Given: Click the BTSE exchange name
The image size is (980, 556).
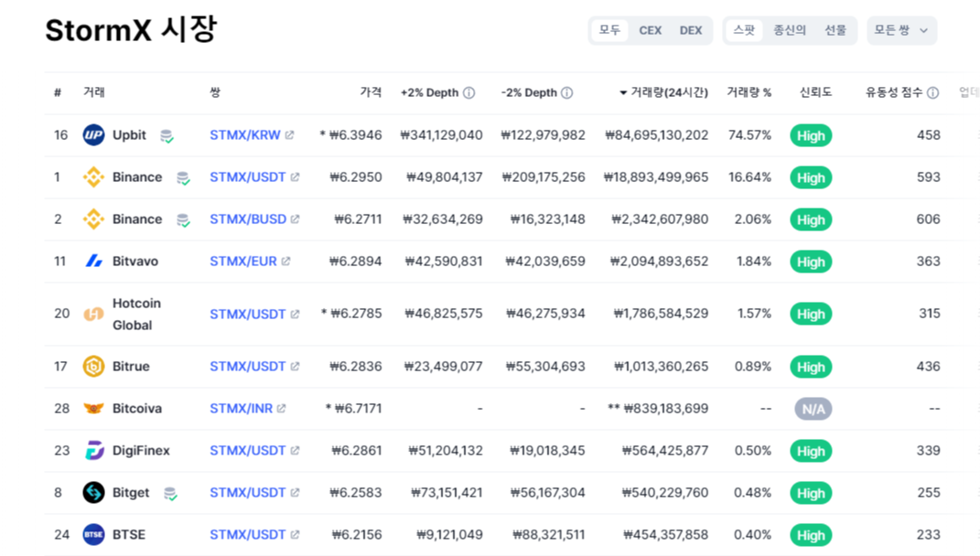Looking at the screenshot, I should pyautogui.click(x=129, y=535).
